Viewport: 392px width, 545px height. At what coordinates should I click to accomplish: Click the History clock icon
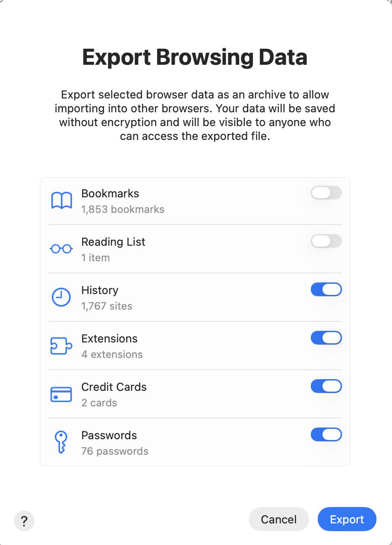[x=61, y=298]
